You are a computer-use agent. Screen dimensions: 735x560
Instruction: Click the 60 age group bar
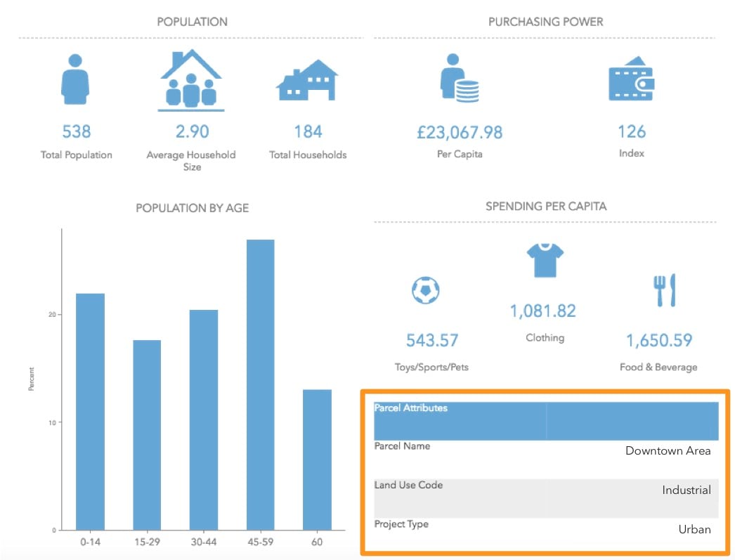pyautogui.click(x=317, y=460)
